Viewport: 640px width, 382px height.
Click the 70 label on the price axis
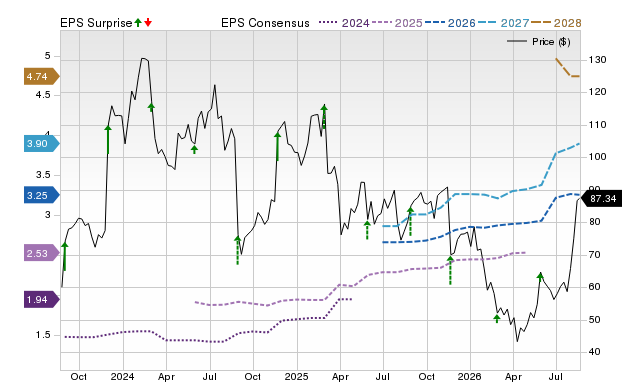(595, 254)
